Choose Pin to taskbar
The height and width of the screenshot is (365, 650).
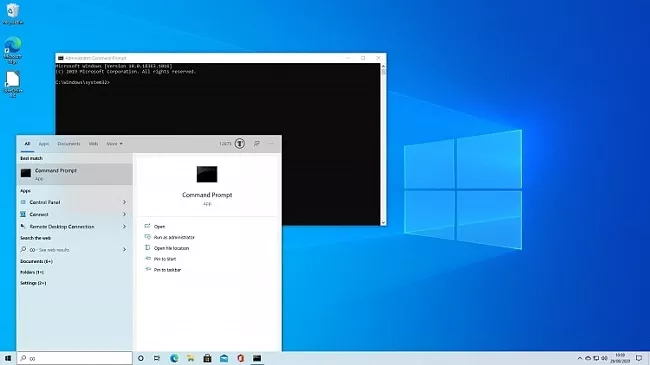click(167, 270)
